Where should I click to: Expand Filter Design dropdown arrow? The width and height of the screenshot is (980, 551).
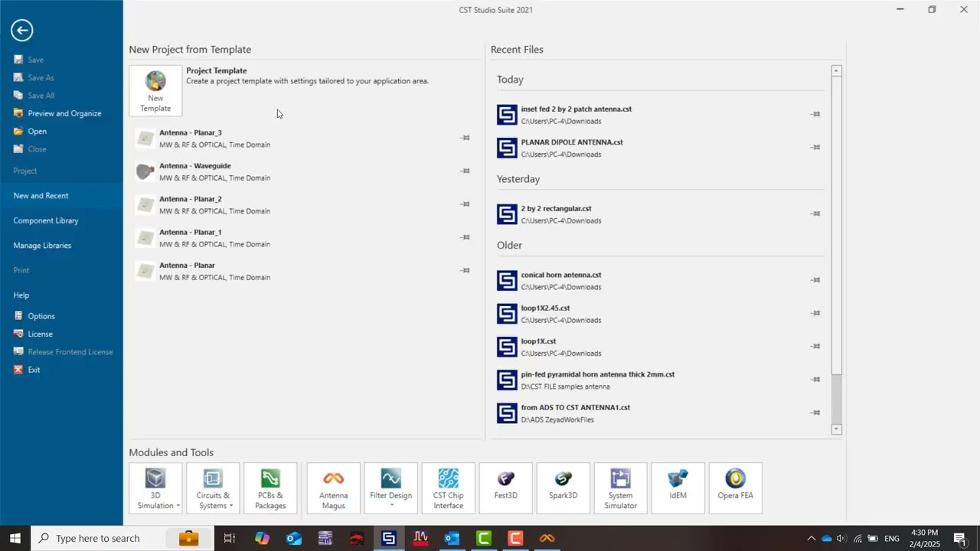point(391,506)
